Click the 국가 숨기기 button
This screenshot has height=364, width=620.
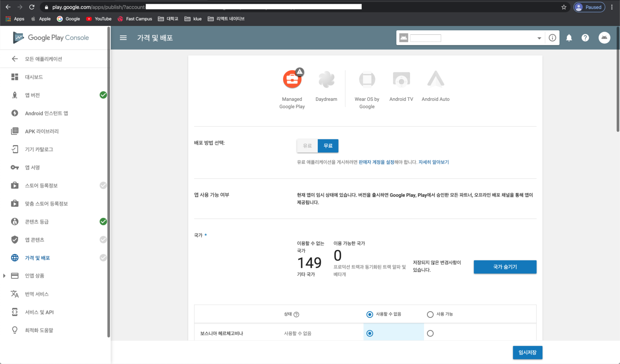[505, 267]
